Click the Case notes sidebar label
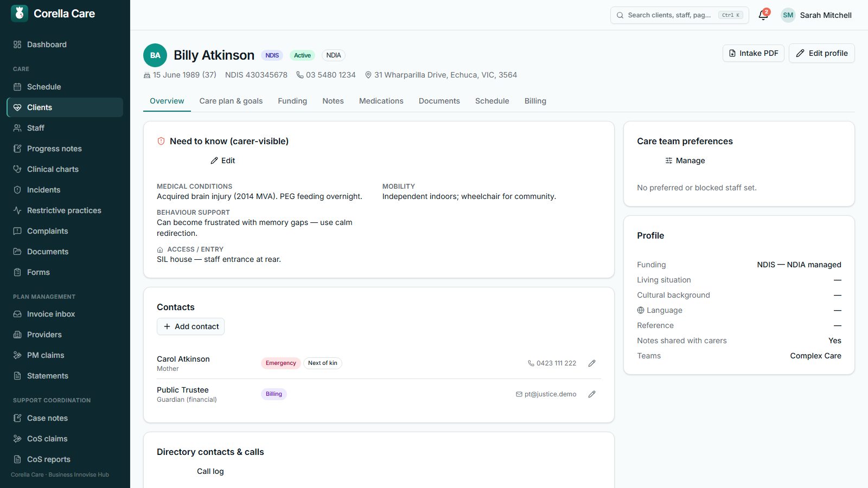The image size is (868, 488). coord(47,418)
